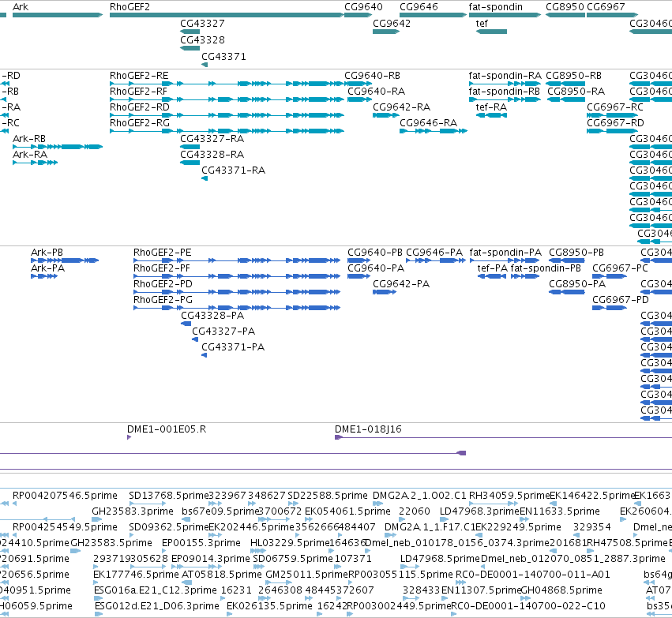
Task: Click protein RhoGEF2-PD
Action: point(237,292)
